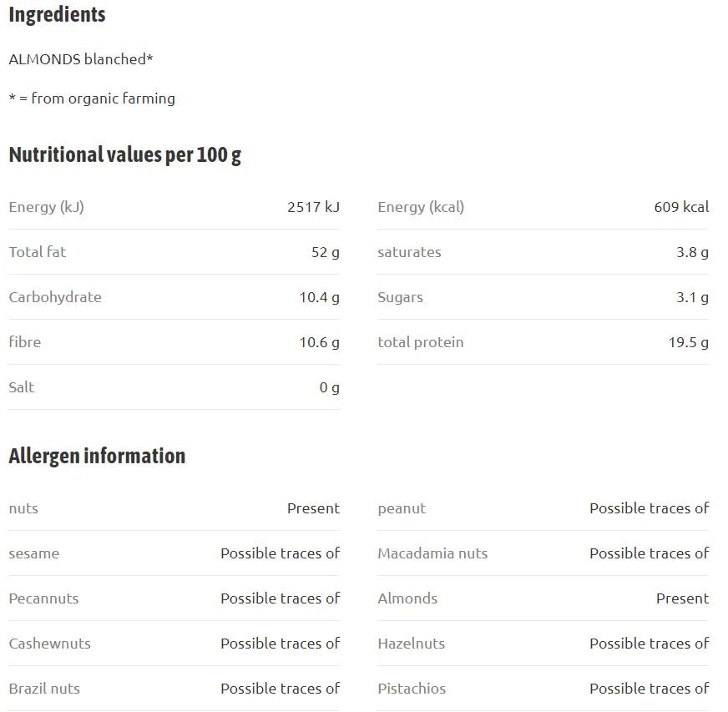
Task: Click the 609 kcal energy value
Action: 681,207
